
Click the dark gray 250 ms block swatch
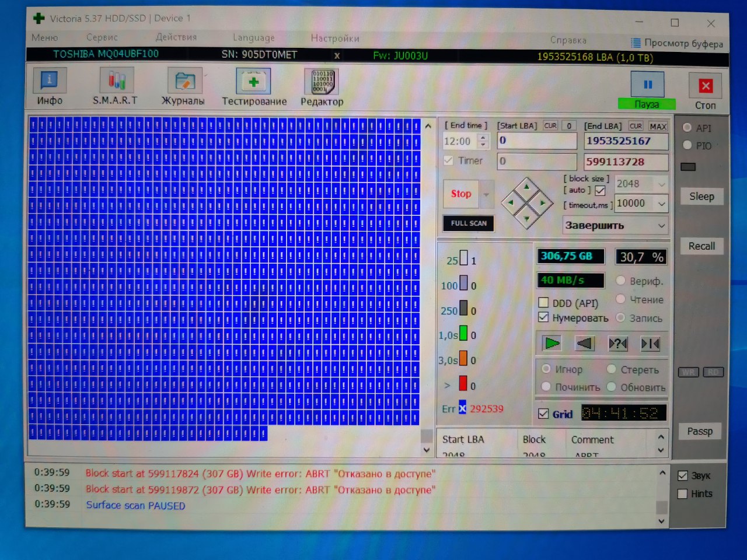[x=463, y=308]
